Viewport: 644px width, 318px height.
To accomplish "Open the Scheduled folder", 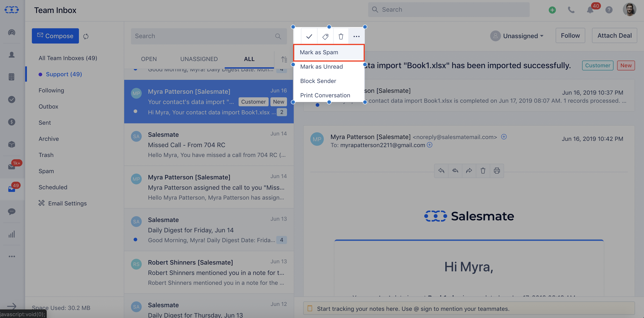I will click(x=53, y=187).
